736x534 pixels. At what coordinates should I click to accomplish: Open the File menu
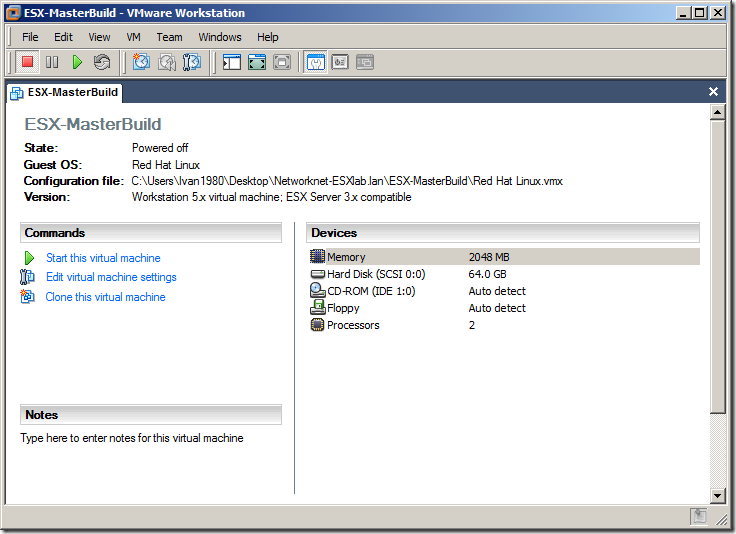tap(30, 37)
